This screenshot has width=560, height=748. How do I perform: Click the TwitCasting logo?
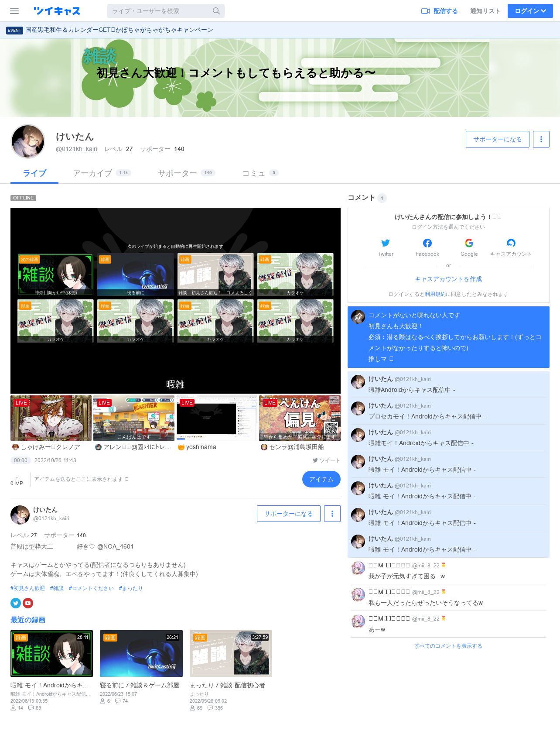tap(57, 11)
